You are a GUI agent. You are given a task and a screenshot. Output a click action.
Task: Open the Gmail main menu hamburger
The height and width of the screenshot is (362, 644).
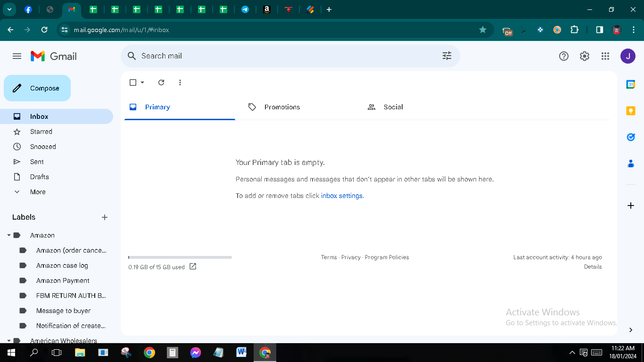tap(17, 56)
